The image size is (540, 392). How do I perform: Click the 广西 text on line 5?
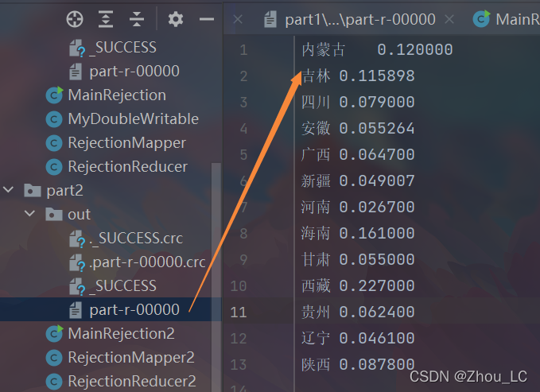[x=317, y=155]
